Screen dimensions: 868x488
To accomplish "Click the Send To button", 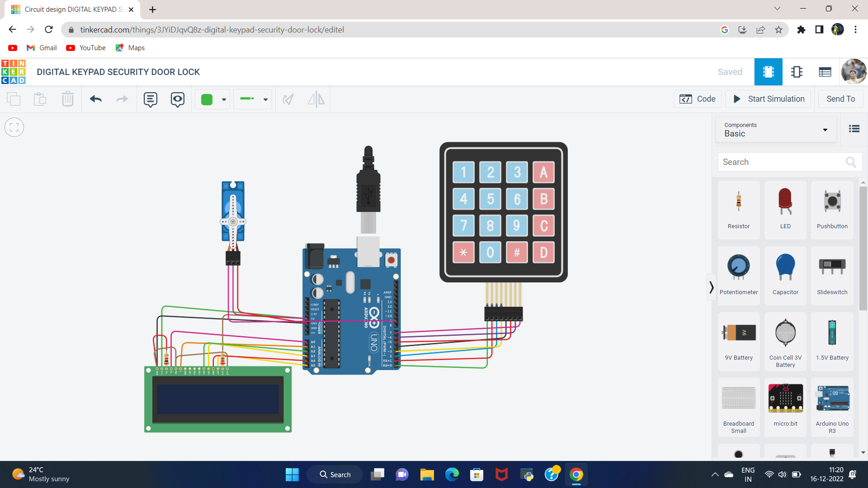I will click(841, 99).
